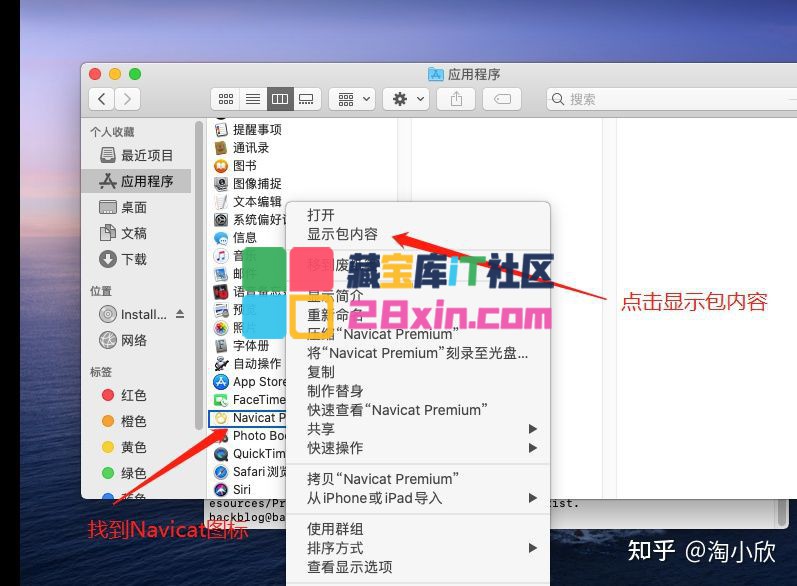Open 最近项目 in the sidebar

[x=136, y=155]
